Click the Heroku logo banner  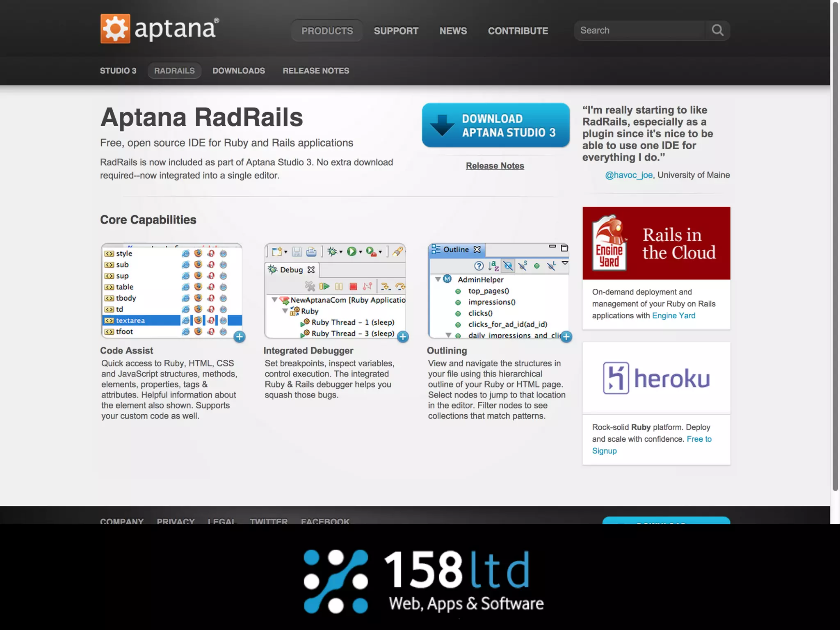point(656,378)
